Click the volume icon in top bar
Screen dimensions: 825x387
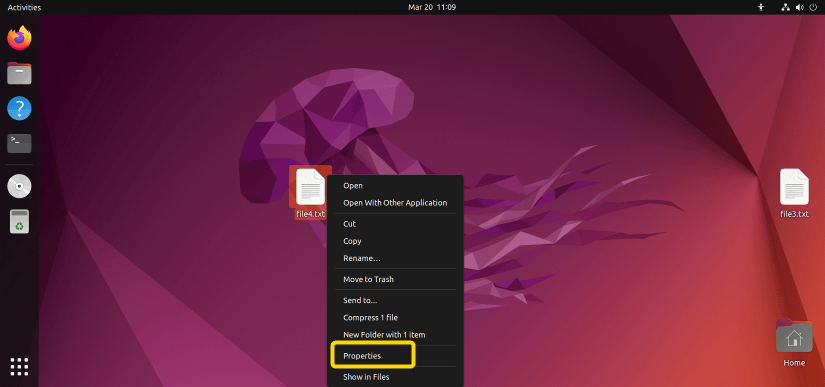tap(799, 7)
